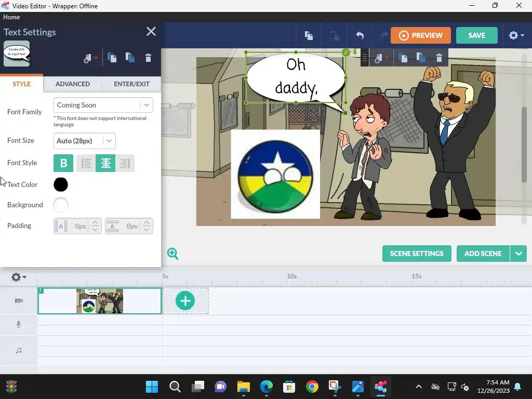The height and width of the screenshot is (399, 532).
Task: Open the timeline settings gear menu
Action: click(18, 277)
